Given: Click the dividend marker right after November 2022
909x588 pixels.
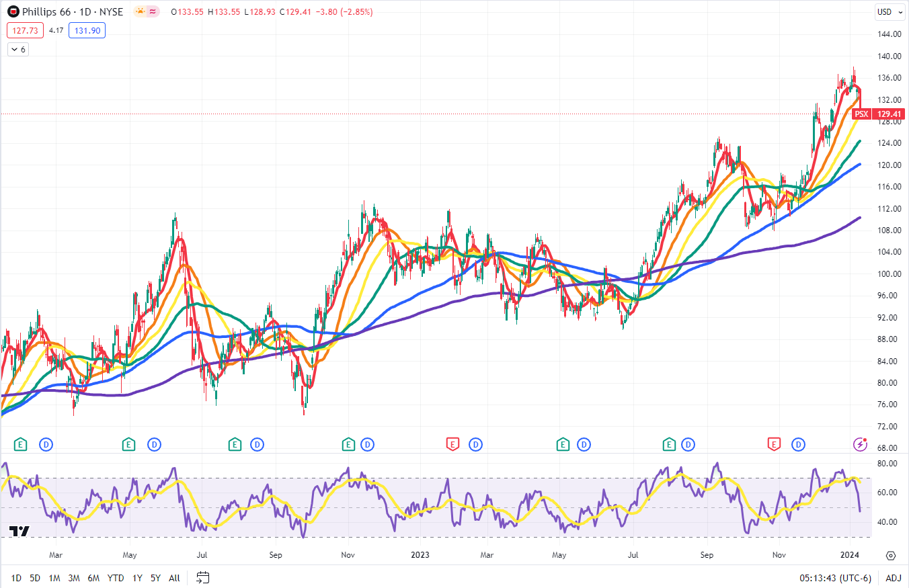Looking at the screenshot, I should pos(367,444).
